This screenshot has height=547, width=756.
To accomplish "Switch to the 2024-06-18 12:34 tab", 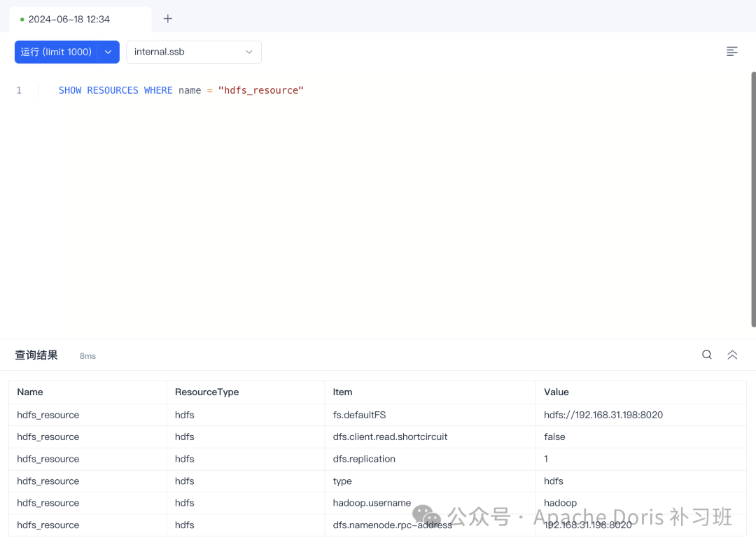I will coord(80,20).
